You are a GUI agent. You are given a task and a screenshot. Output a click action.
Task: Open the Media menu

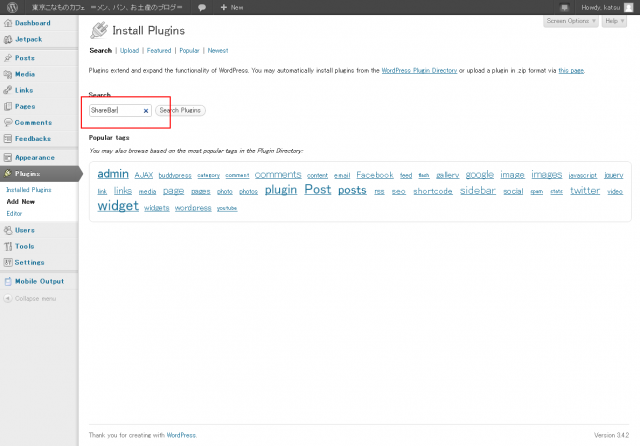pyautogui.click(x=25, y=74)
